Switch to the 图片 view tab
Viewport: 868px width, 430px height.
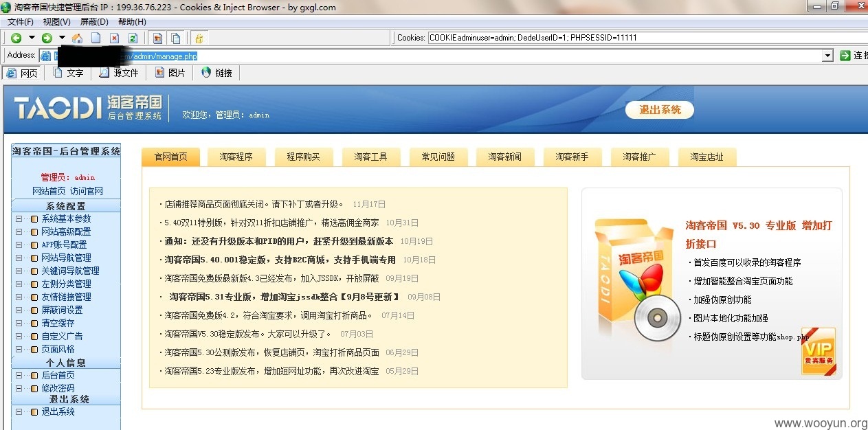[170, 73]
